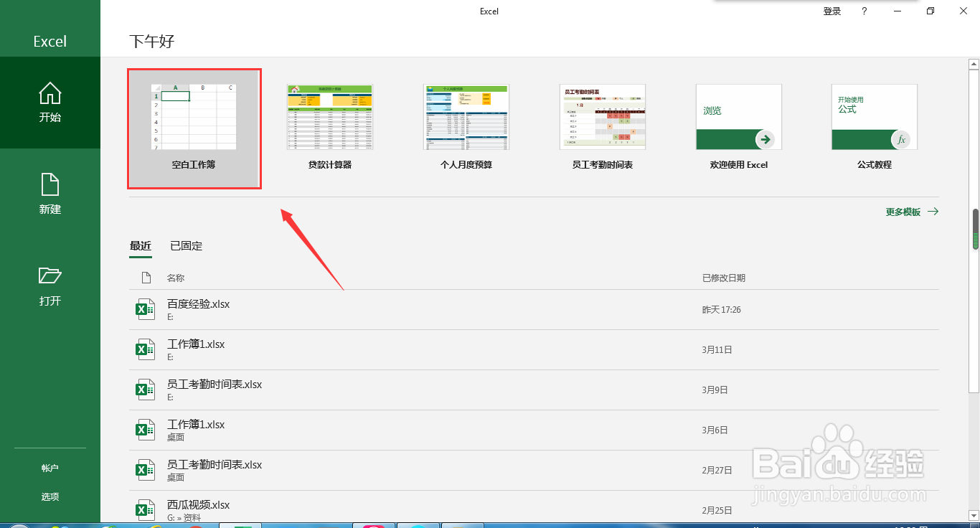Create a 空白工作簿 blank workbook

tap(194, 128)
